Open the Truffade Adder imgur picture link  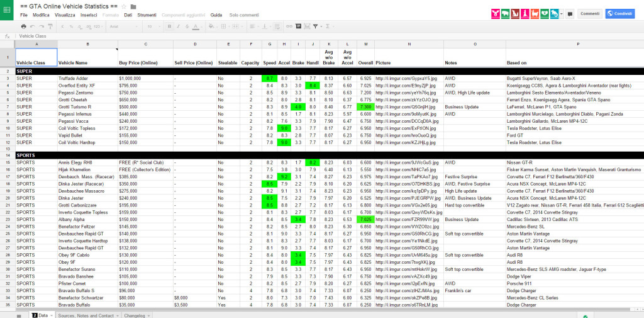pos(404,78)
